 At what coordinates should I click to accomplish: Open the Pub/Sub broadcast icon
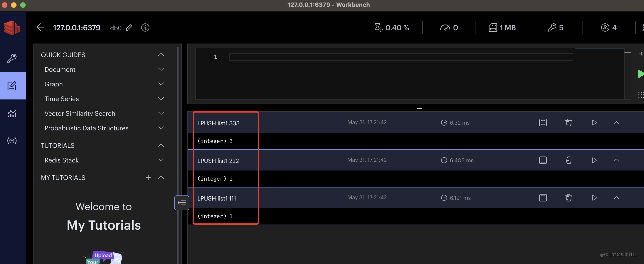(x=12, y=141)
